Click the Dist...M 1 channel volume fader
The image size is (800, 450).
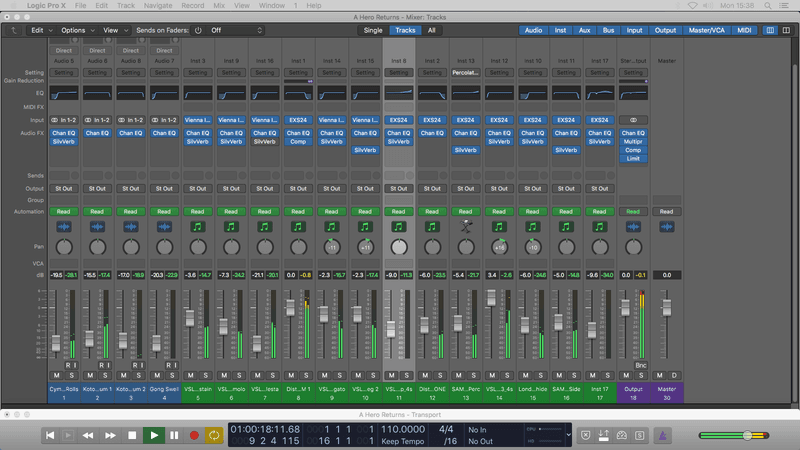290,308
